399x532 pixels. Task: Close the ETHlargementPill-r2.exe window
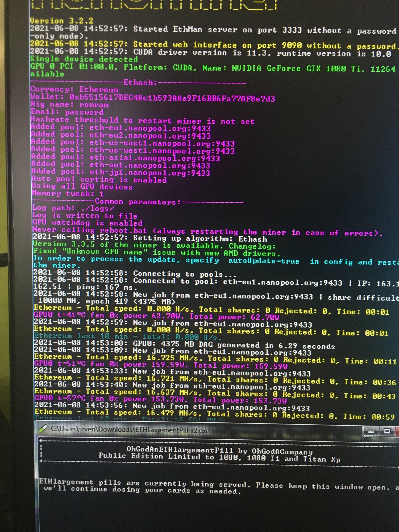click(397, 431)
